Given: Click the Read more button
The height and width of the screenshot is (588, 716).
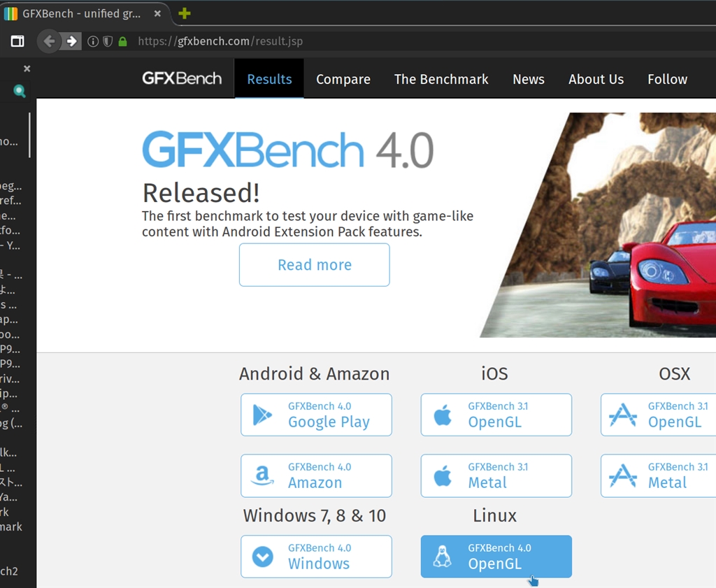Looking at the screenshot, I should coord(314,265).
